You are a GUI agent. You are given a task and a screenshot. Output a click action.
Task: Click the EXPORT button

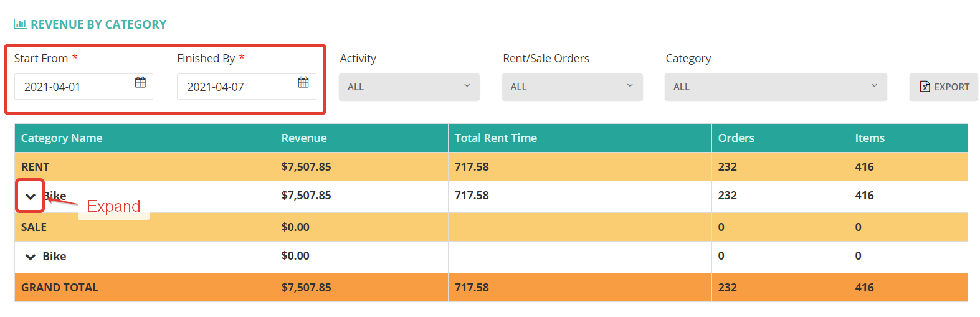point(944,87)
